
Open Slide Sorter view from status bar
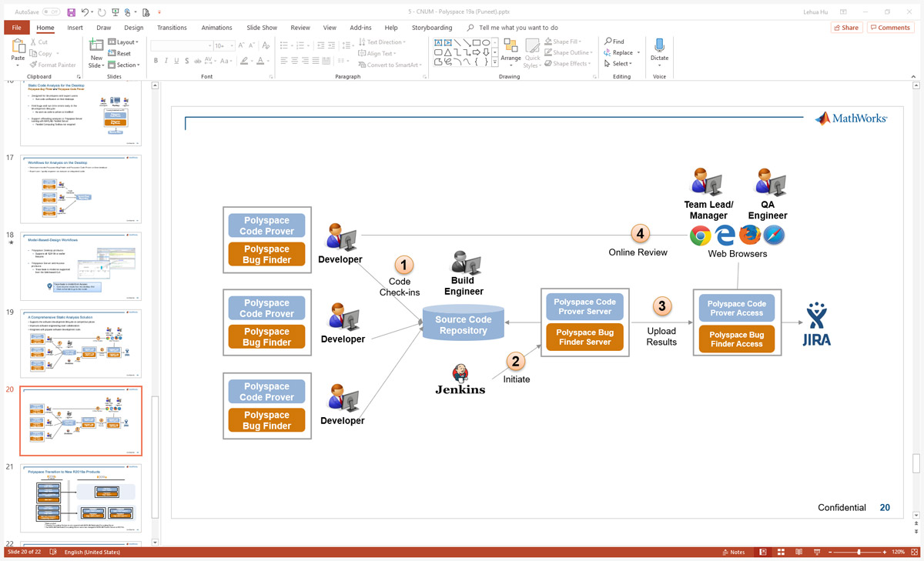tap(780, 552)
